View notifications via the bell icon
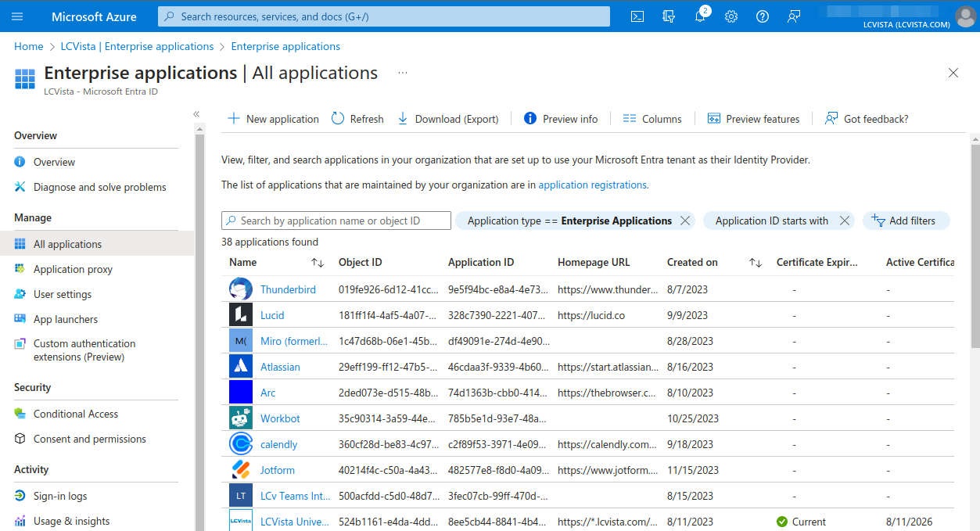This screenshot has height=531, width=980. 700,16
